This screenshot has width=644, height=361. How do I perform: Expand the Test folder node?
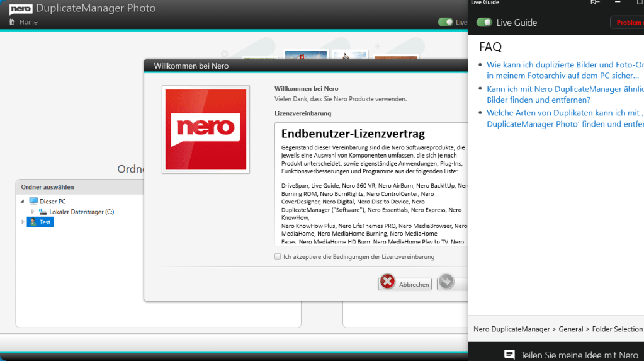pyautogui.click(x=23, y=222)
